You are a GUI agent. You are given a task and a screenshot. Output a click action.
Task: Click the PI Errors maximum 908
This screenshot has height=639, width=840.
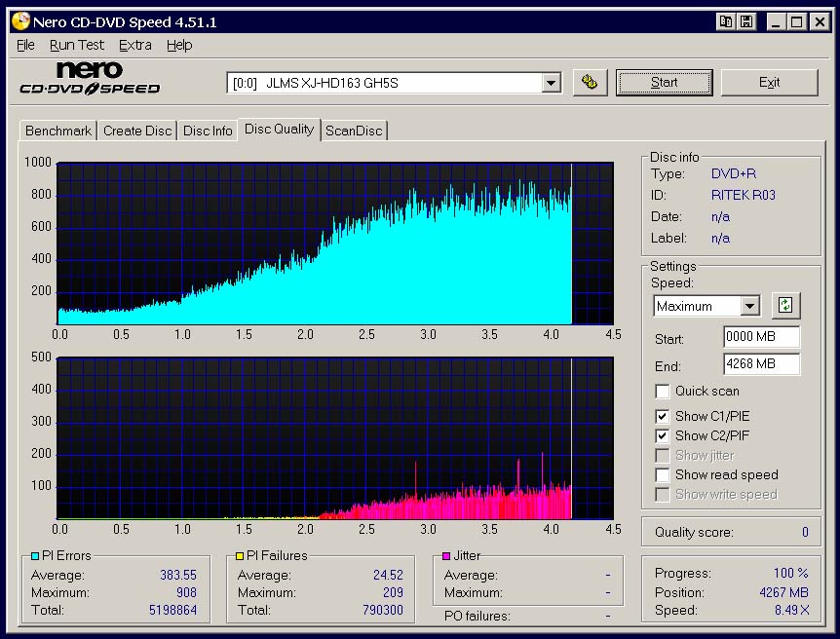pyautogui.click(x=186, y=592)
